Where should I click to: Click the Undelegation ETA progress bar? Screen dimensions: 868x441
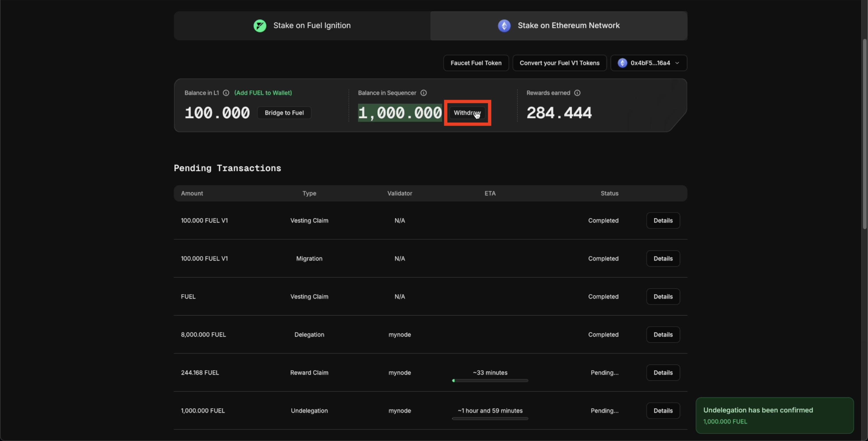pos(490,419)
